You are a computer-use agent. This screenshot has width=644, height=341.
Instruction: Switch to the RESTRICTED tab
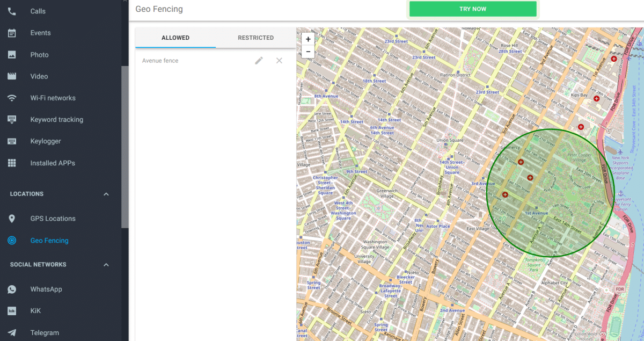[x=255, y=38]
